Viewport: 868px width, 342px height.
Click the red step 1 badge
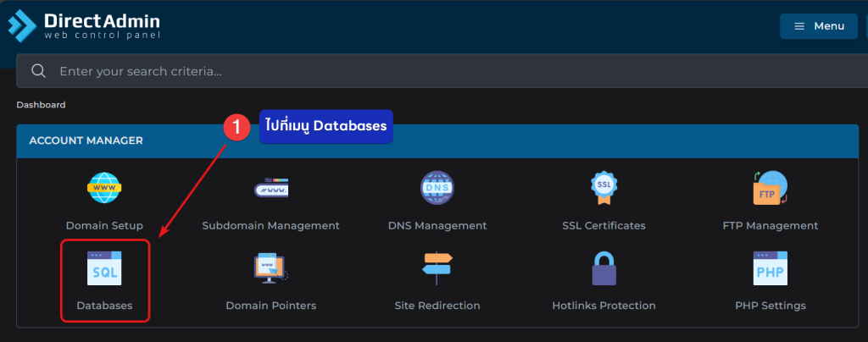pos(236,127)
